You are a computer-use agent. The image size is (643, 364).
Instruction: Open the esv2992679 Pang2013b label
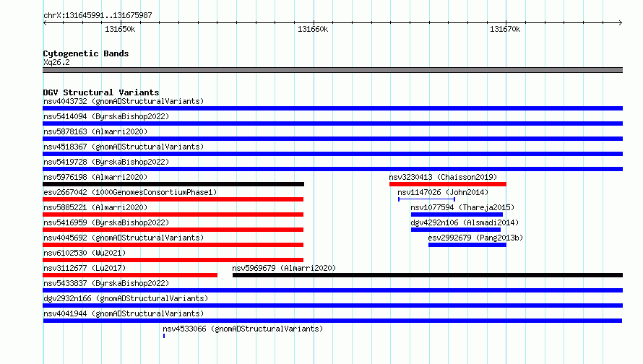[x=475, y=238]
